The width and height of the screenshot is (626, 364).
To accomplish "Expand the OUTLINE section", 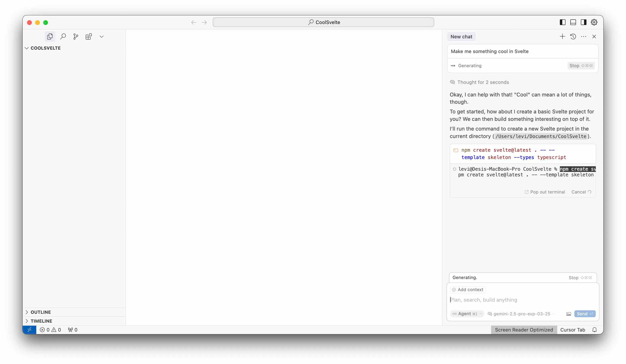I will click(27, 312).
